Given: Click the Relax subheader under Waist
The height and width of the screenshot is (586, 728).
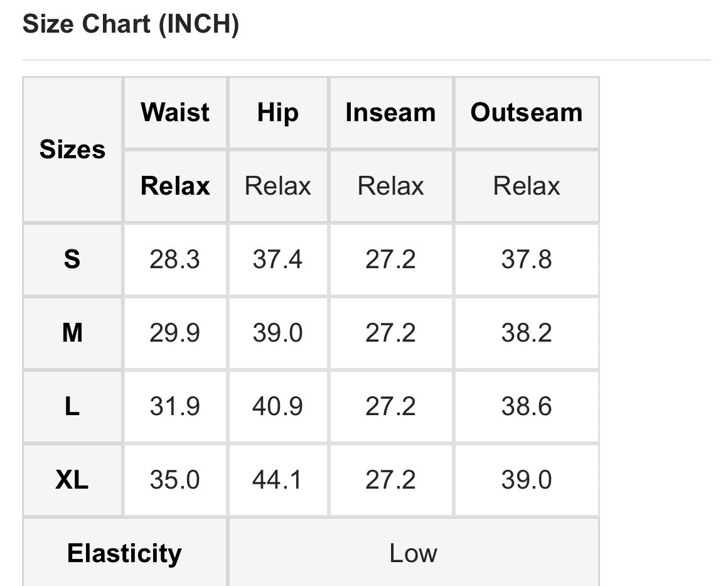Looking at the screenshot, I should pyautogui.click(x=175, y=186).
